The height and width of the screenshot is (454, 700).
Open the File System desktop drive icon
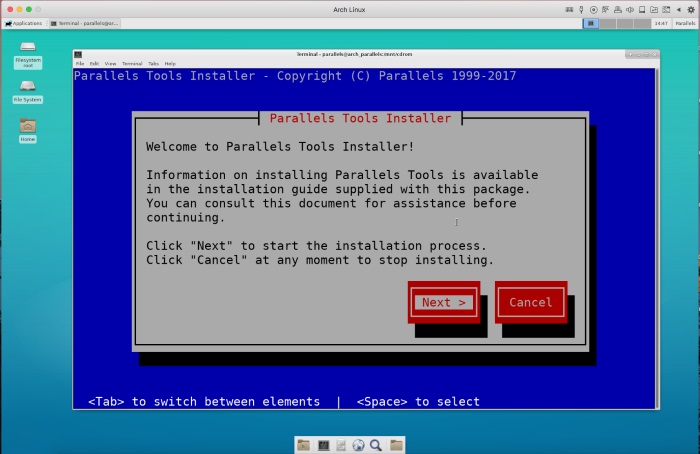[x=28, y=92]
